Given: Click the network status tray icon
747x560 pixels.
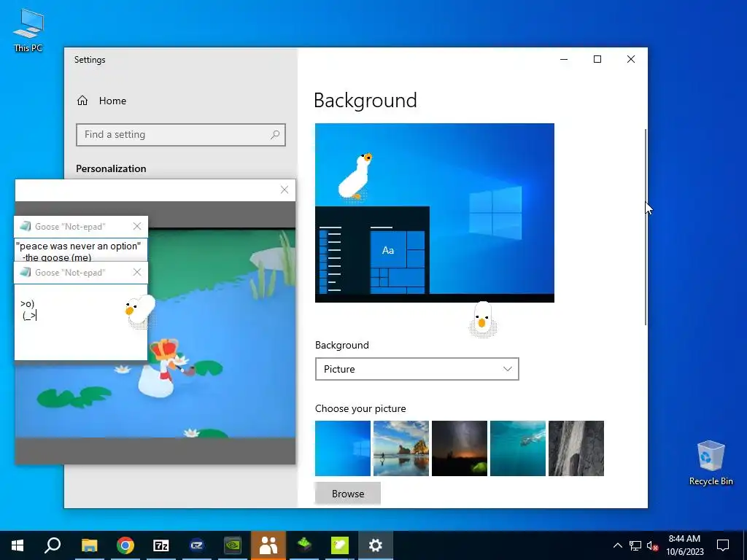Looking at the screenshot, I should pyautogui.click(x=635, y=545).
